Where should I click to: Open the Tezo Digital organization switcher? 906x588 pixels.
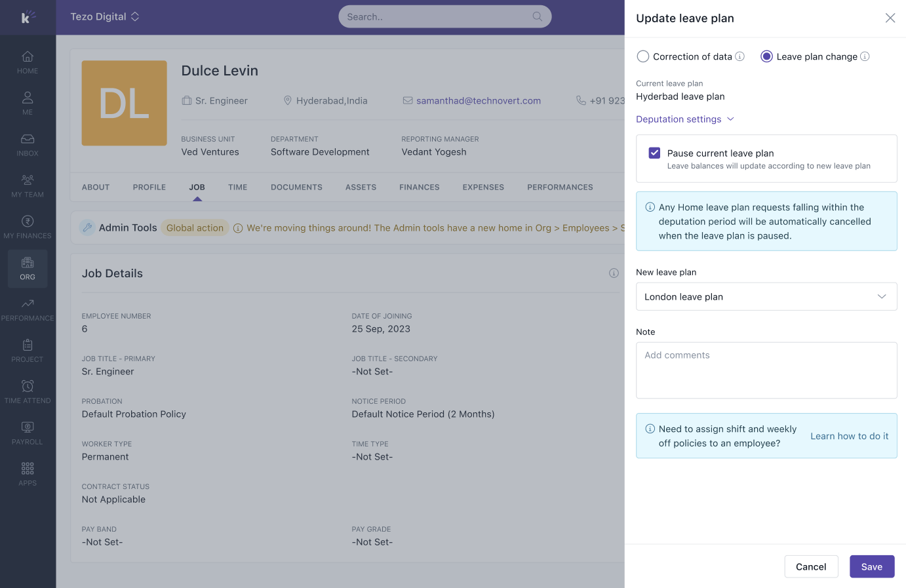(x=105, y=17)
